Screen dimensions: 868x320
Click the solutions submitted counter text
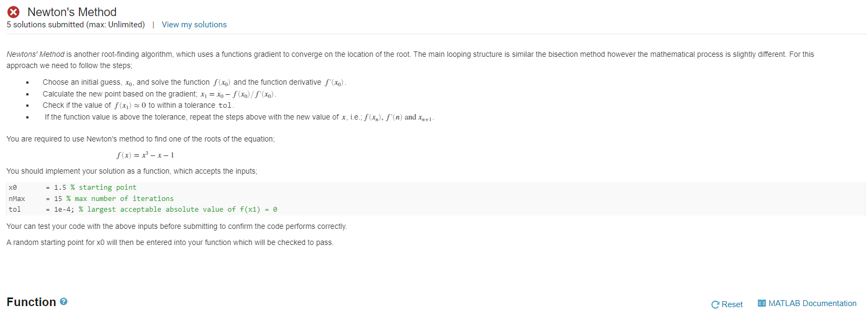pos(75,24)
